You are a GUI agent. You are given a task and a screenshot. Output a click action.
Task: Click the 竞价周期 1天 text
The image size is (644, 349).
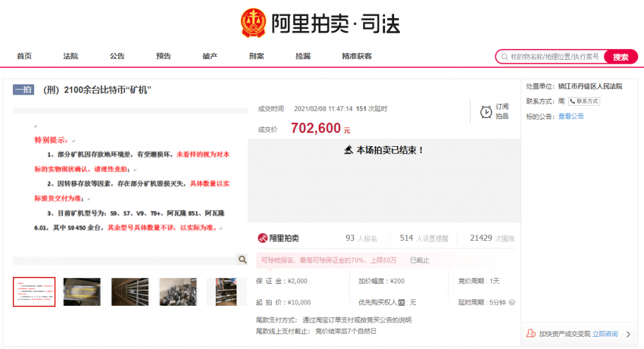click(x=478, y=281)
